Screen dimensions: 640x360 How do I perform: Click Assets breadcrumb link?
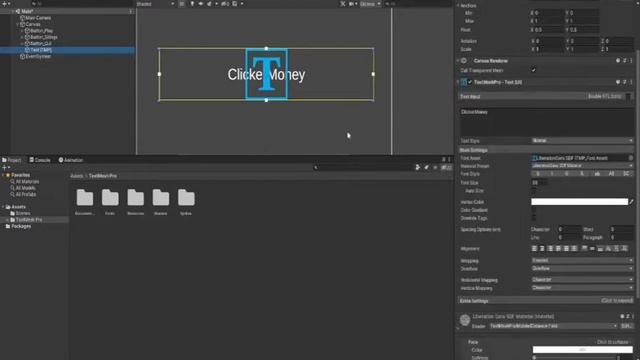click(x=77, y=176)
